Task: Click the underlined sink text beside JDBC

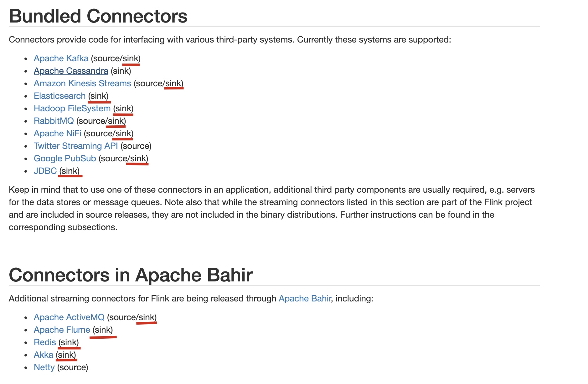Action: click(70, 171)
